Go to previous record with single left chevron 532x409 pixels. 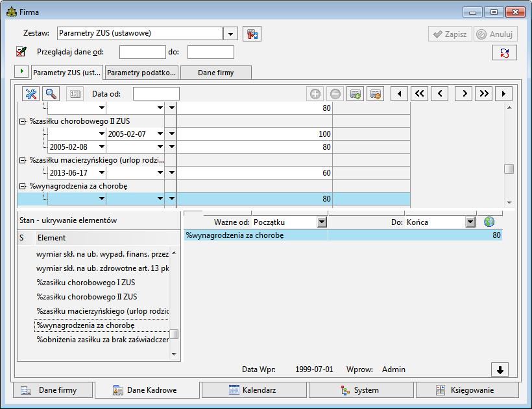440,94
